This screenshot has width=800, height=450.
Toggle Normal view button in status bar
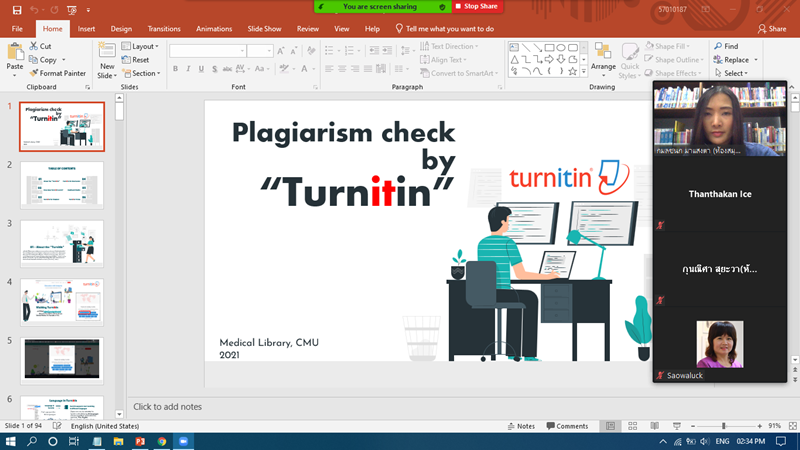coord(612,426)
